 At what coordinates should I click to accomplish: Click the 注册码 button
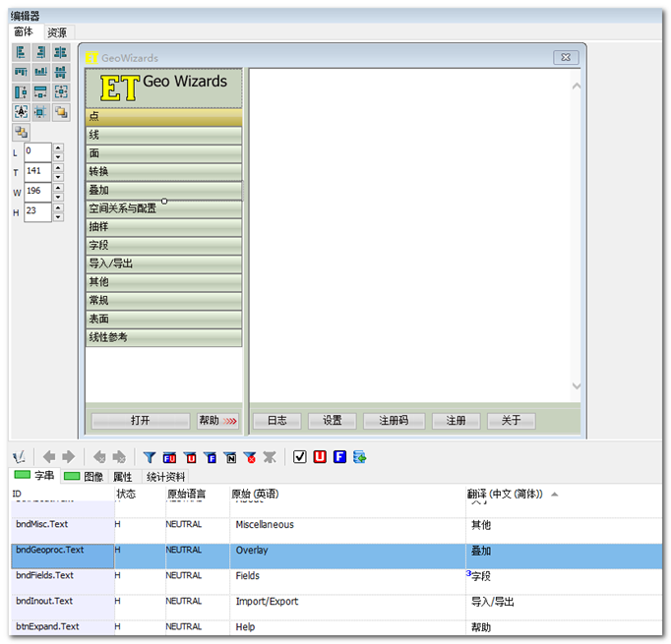click(395, 421)
